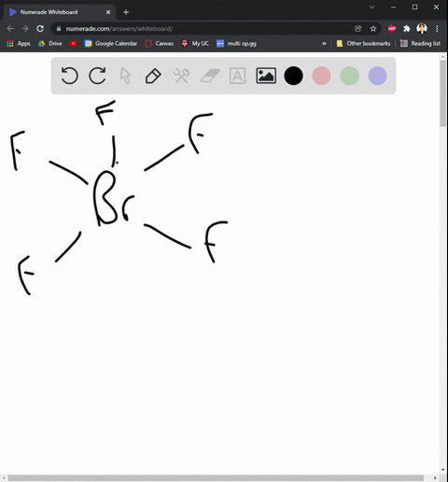The width and height of the screenshot is (448, 482).
Task: Expand hidden bookmarks chevron
Action: pos(324,44)
